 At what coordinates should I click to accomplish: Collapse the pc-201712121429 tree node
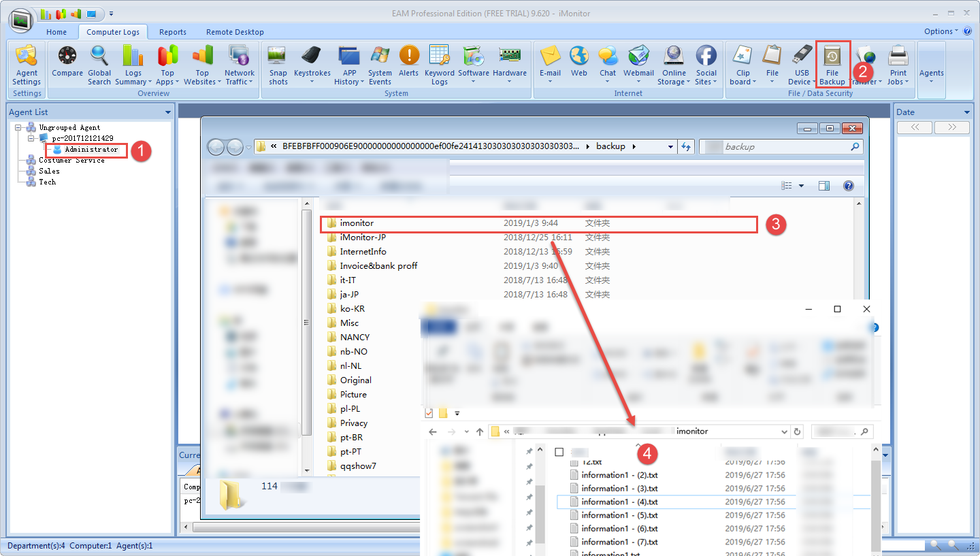point(31,138)
